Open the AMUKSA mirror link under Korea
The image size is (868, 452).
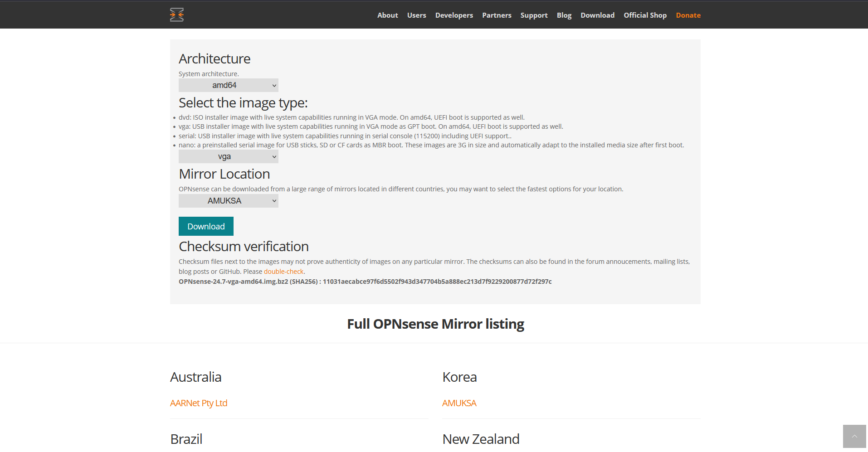coord(459,403)
